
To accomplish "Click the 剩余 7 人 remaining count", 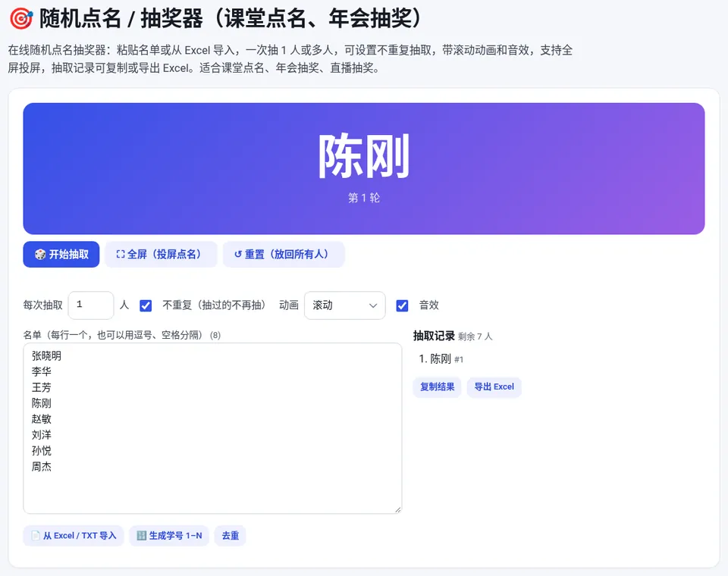I will (x=475, y=337).
